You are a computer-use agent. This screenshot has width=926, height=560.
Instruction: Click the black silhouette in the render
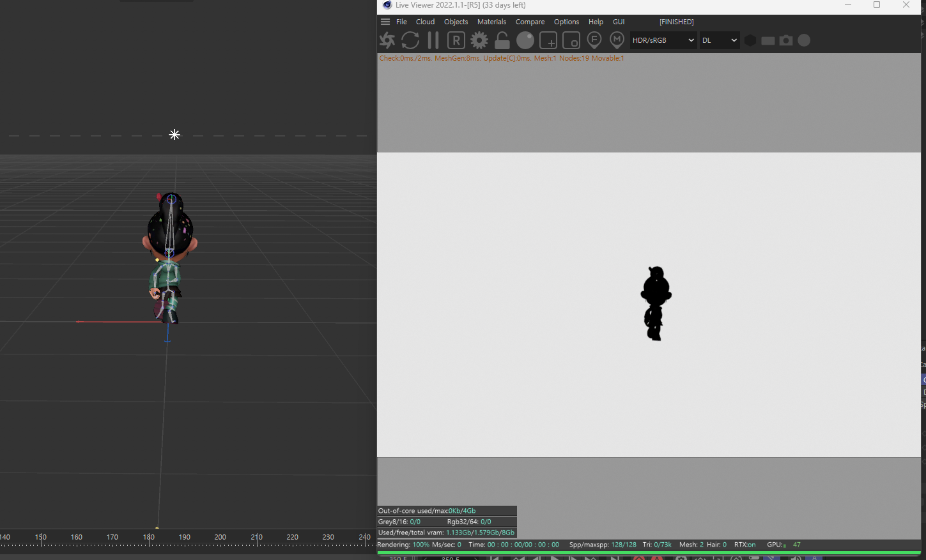(x=656, y=303)
